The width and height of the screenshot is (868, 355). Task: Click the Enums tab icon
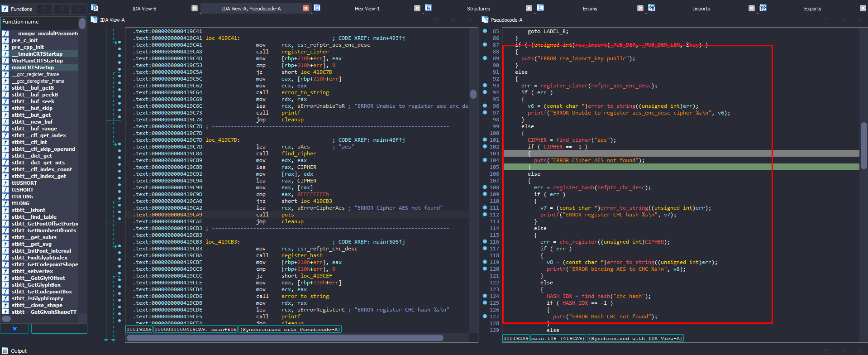[540, 8]
